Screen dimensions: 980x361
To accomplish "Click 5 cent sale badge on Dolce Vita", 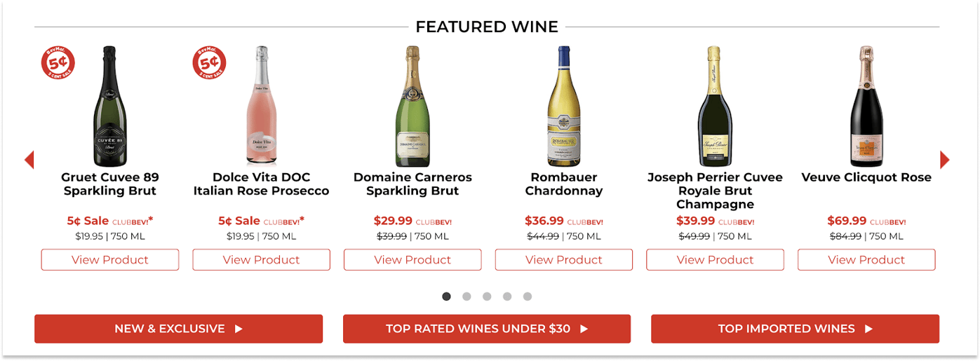I will [x=209, y=63].
